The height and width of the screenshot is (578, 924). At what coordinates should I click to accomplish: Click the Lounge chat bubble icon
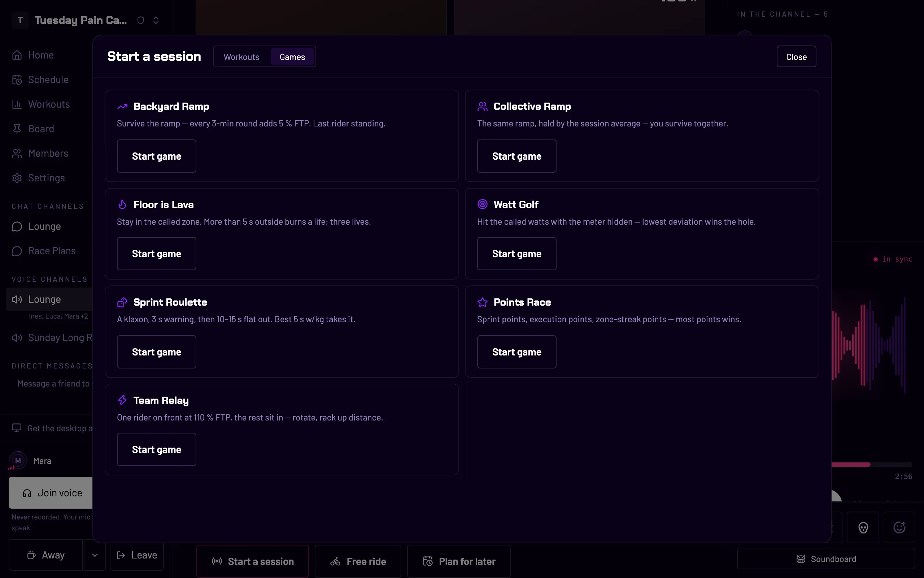(x=17, y=226)
